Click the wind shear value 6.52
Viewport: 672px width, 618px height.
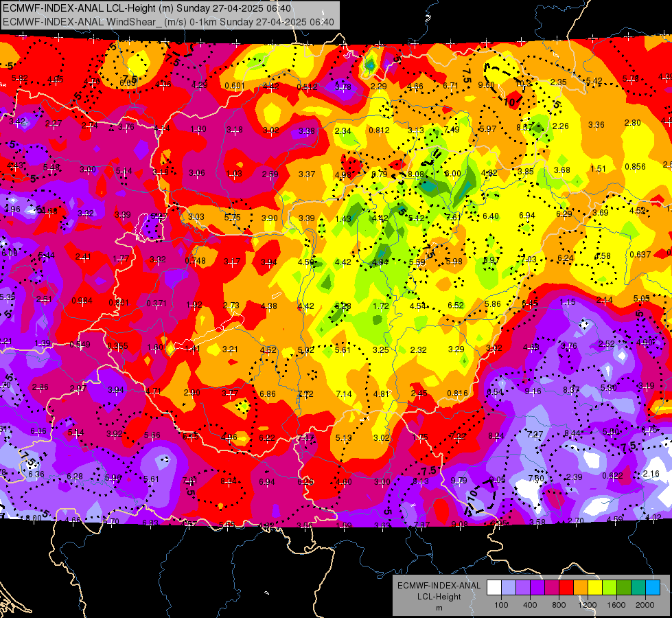tap(456, 305)
